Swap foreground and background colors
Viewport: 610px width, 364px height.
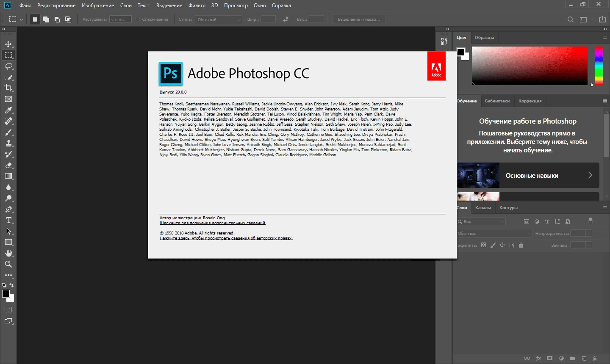coord(12,285)
